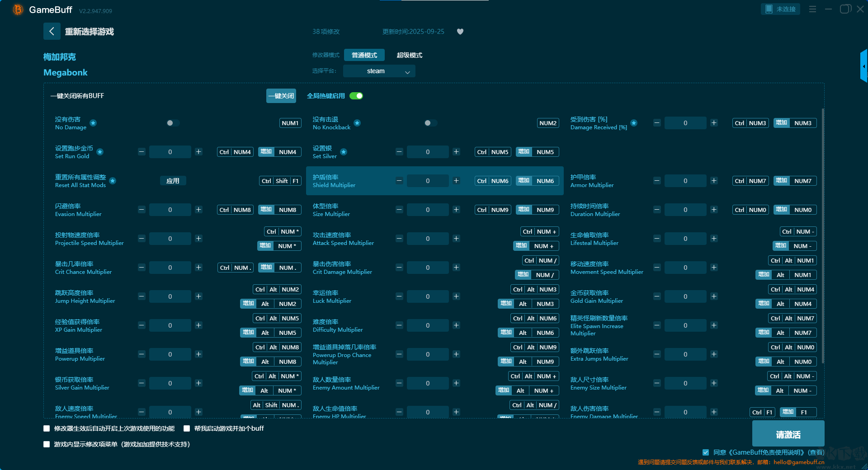Viewport: 868px width, 470px height.
Task: Click the XP Gain Multiplier value field
Action: tap(170, 325)
